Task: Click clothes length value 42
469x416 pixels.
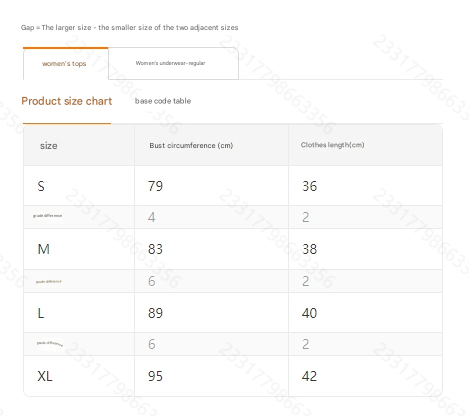Action: click(x=309, y=376)
